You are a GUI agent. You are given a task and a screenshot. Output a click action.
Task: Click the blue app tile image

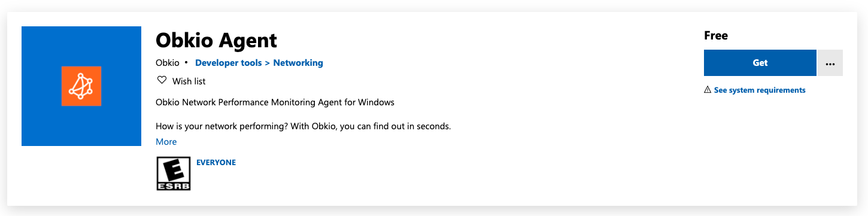tap(81, 86)
